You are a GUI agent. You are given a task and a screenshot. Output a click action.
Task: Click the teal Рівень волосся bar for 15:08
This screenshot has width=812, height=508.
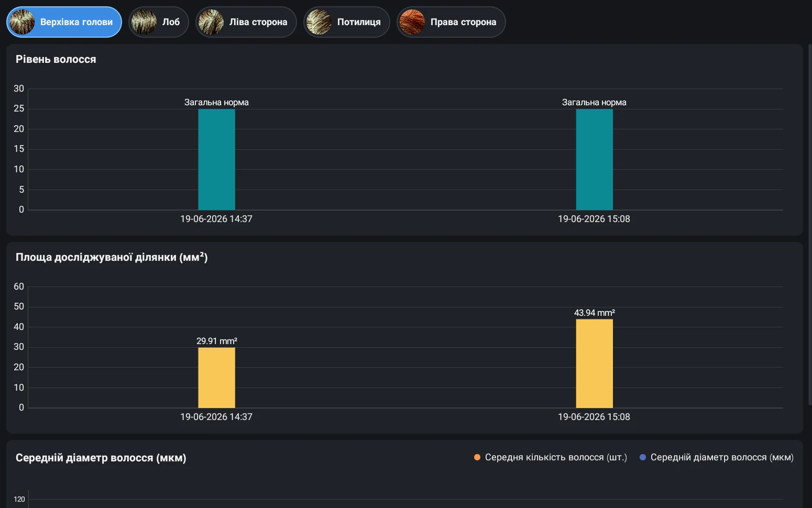pyautogui.click(x=595, y=159)
